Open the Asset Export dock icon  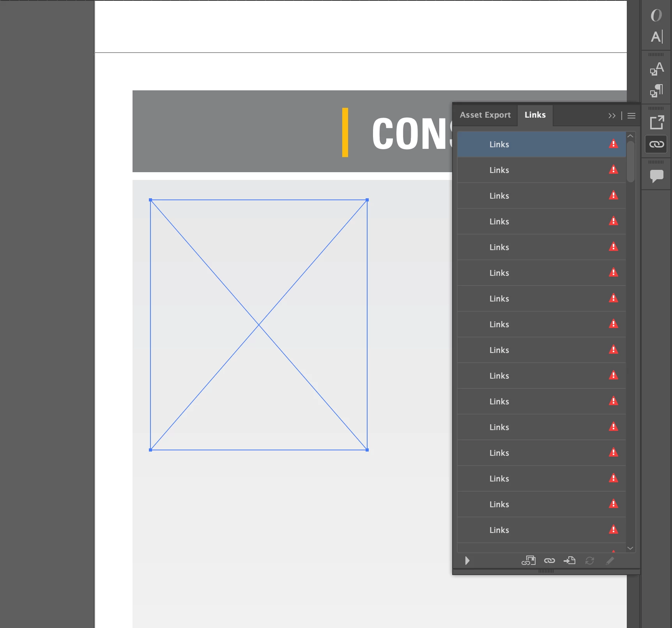[657, 123]
